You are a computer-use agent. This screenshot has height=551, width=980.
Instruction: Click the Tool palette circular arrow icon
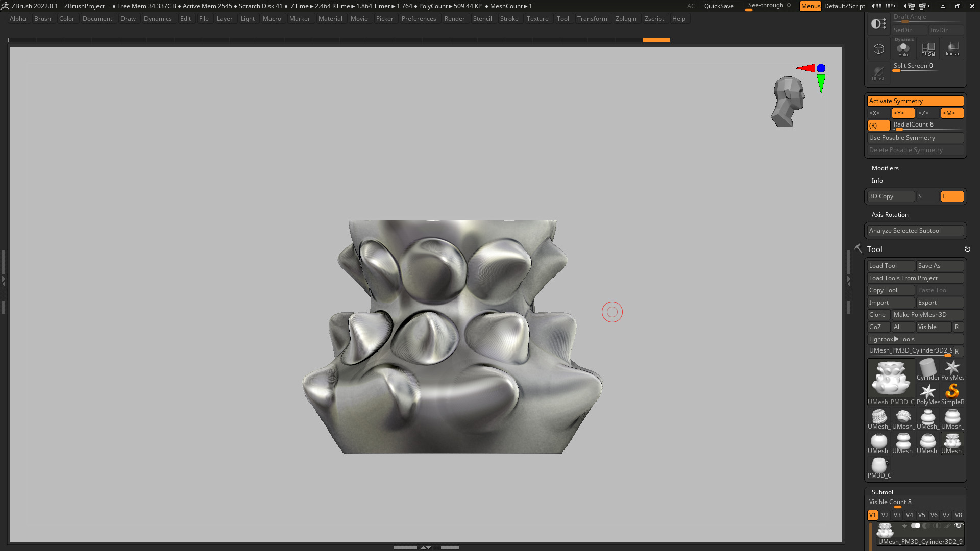[x=967, y=249]
